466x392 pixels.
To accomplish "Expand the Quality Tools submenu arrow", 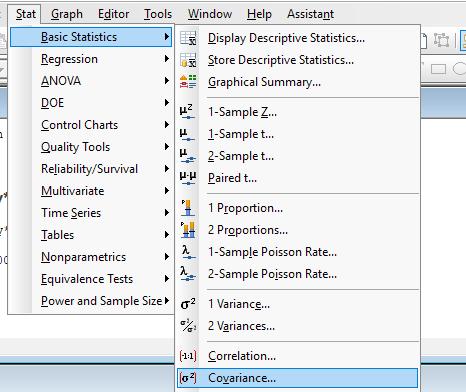I will (x=167, y=147).
